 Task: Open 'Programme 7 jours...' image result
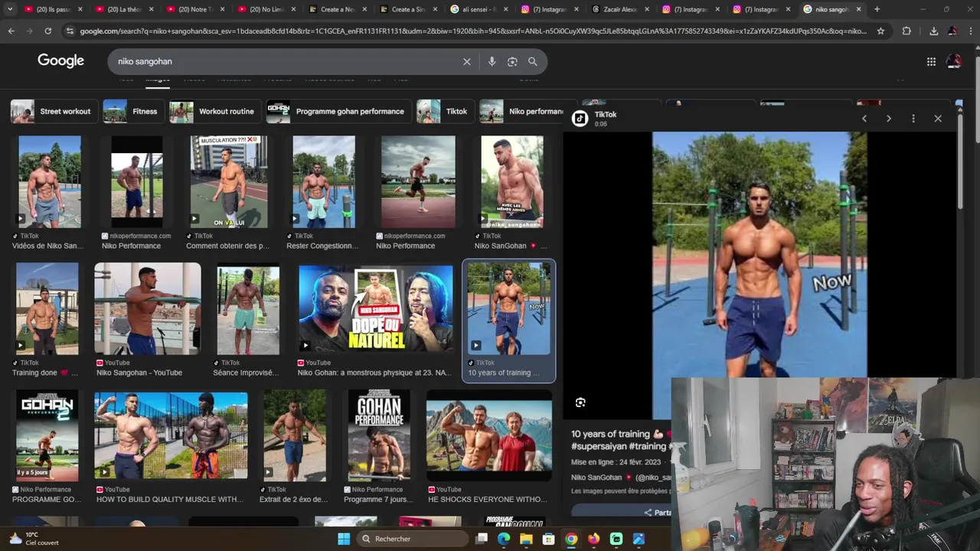coord(379,436)
